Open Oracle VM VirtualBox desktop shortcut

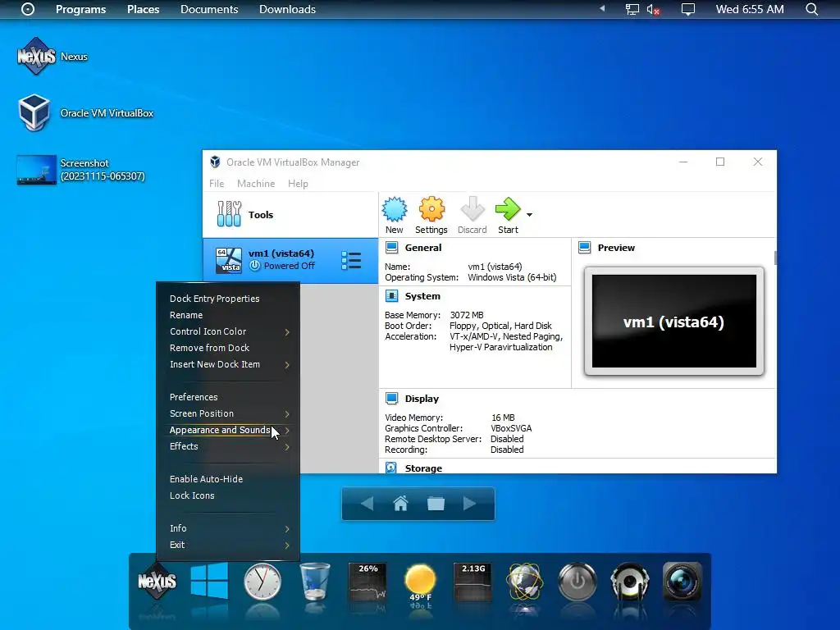[85, 113]
